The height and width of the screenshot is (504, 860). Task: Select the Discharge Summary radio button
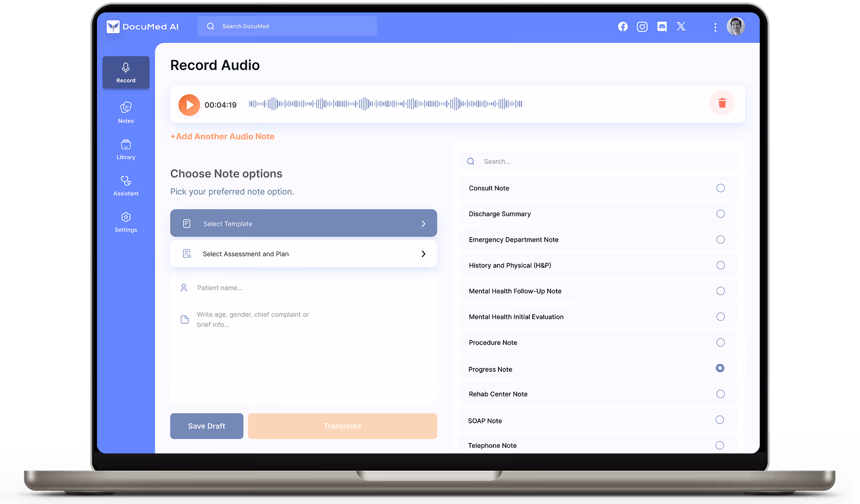pos(721,214)
